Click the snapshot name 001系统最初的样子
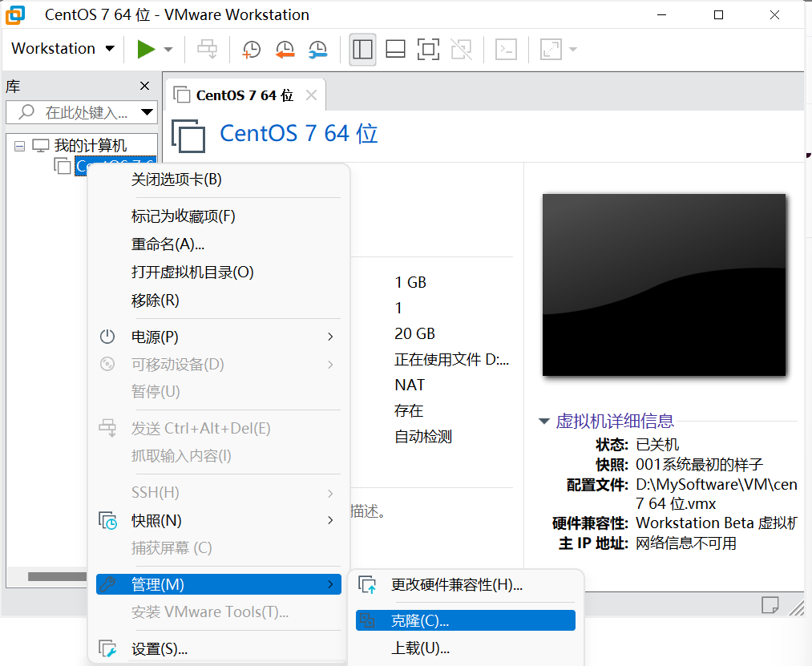Screen dimensions: 812x666 (x=699, y=465)
